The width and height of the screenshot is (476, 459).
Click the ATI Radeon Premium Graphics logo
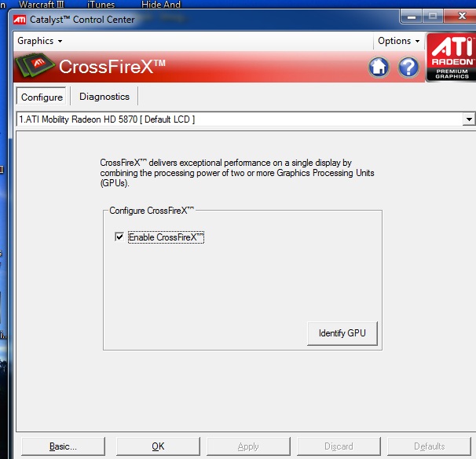coord(451,57)
